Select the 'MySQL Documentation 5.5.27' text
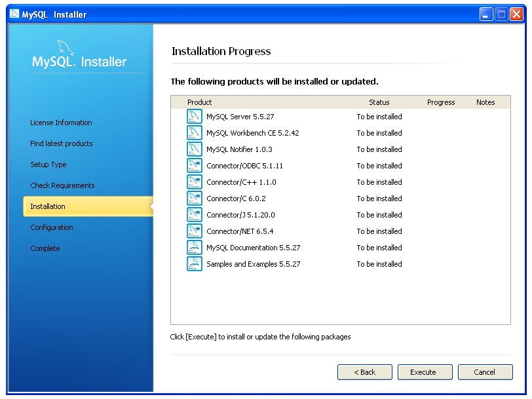The image size is (532, 399). tap(254, 248)
